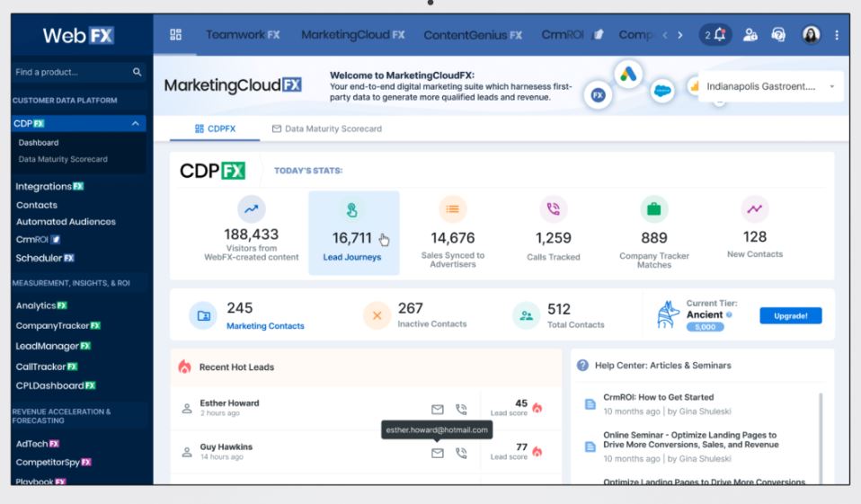The height and width of the screenshot is (504, 861).
Task: Open the TeamworkFX tab
Action: 243,34
